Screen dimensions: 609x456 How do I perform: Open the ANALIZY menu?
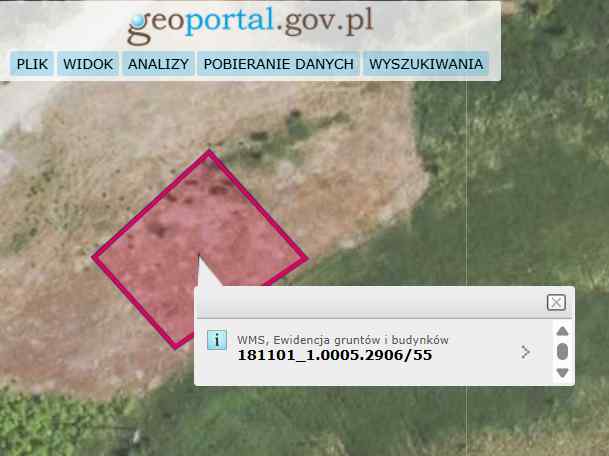coord(158,65)
